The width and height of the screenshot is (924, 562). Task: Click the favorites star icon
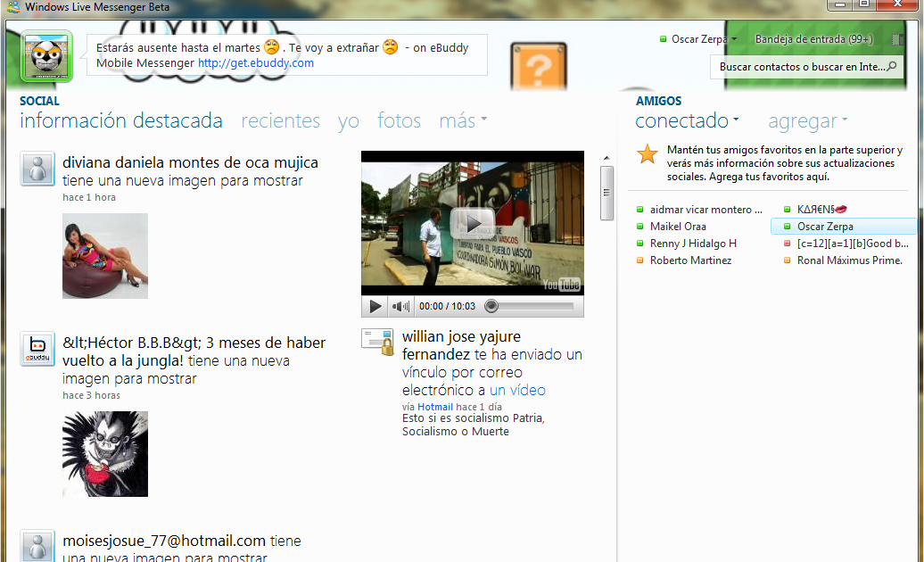click(x=647, y=153)
